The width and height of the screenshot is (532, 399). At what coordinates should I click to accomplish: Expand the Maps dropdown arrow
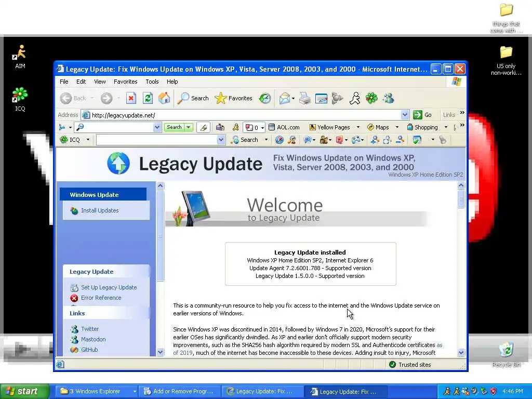pyautogui.click(x=397, y=127)
